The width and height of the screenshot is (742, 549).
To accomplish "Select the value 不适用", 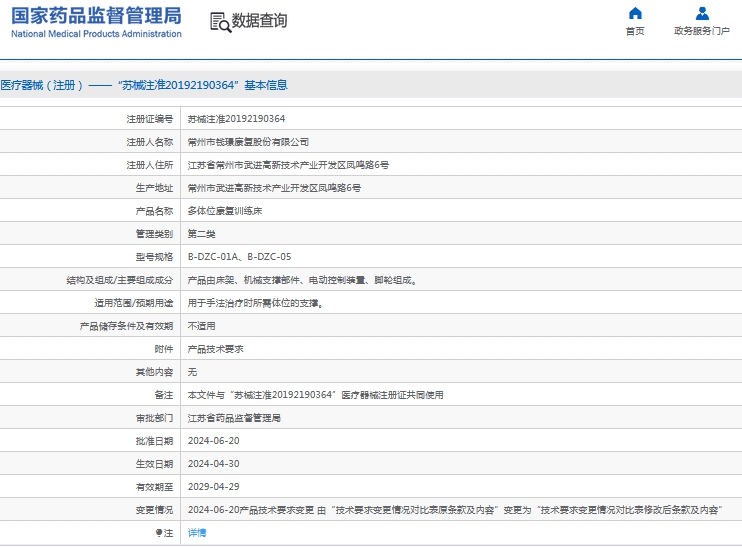I will (202, 326).
